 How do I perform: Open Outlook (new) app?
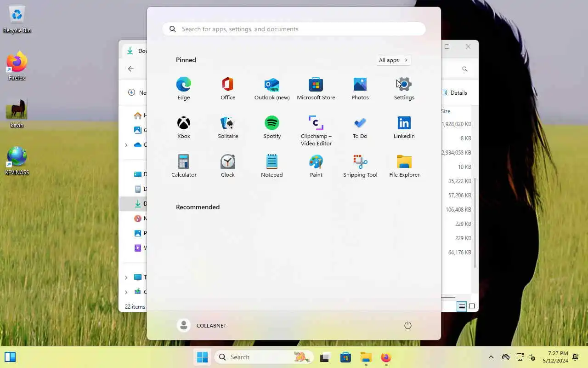[x=272, y=88]
